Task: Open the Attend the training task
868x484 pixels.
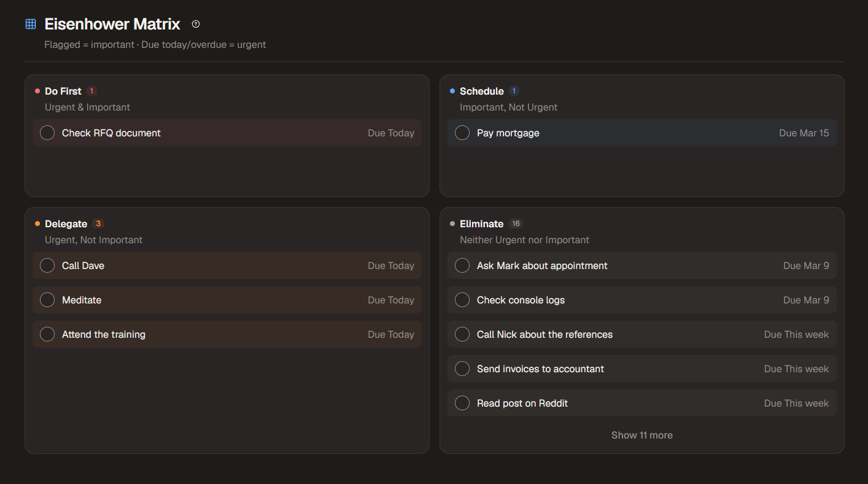Action: click(104, 334)
